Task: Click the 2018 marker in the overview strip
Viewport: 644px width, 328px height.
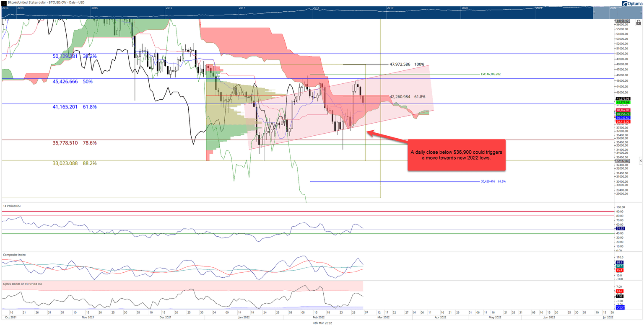Action: [x=316, y=8]
